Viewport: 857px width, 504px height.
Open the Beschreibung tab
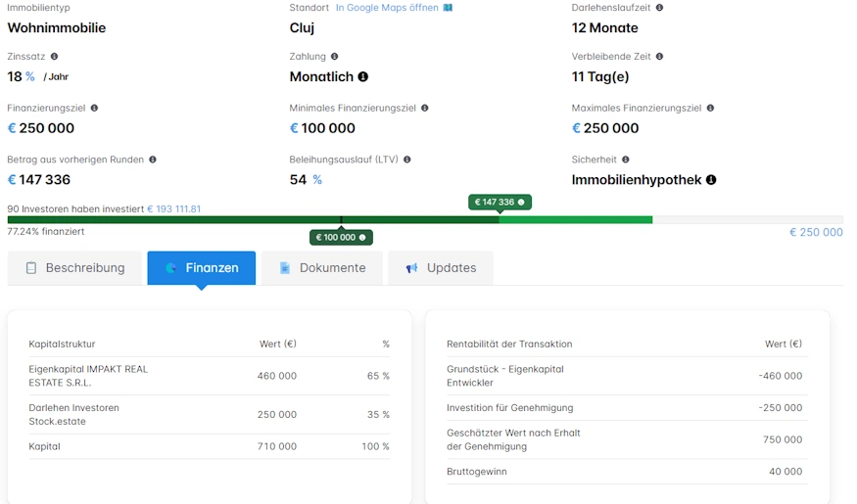[x=75, y=268]
